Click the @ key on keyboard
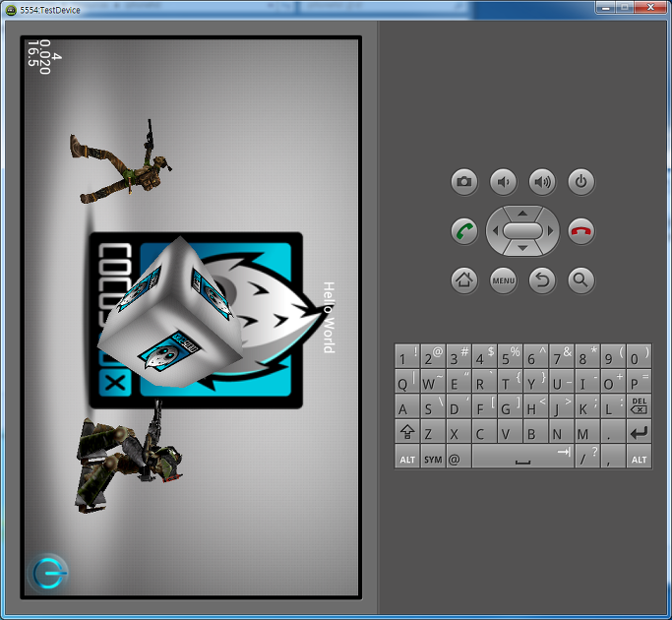 pos(458,457)
